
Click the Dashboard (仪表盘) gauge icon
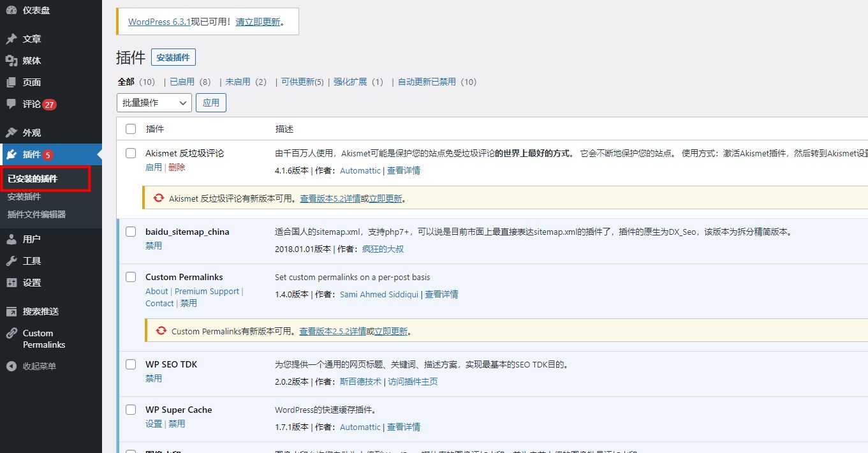click(x=11, y=10)
